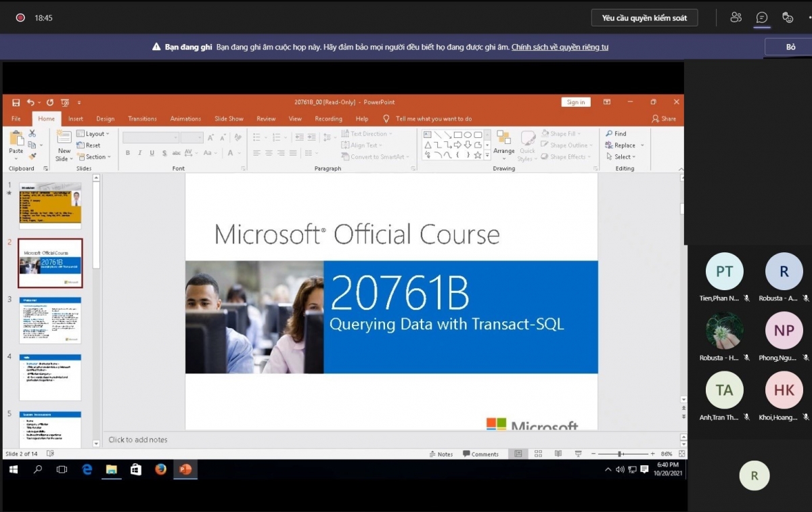Click the Share icon in PowerPoint
The width and height of the screenshot is (812, 512).
pos(656,118)
